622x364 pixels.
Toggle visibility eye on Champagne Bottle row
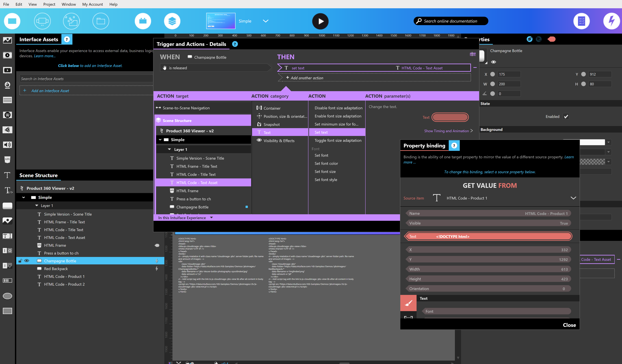point(27,261)
